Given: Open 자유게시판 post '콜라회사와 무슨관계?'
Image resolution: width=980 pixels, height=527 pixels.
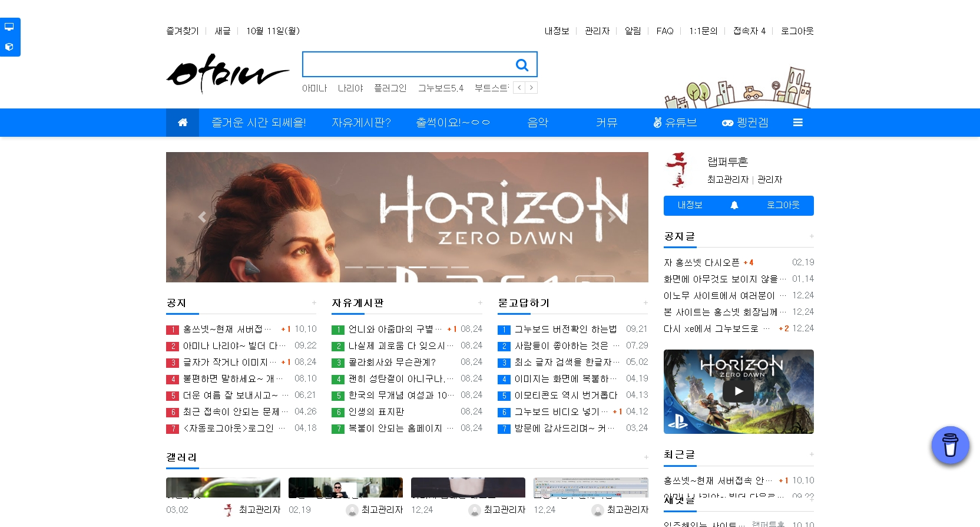Looking at the screenshot, I should pyautogui.click(x=392, y=363).
